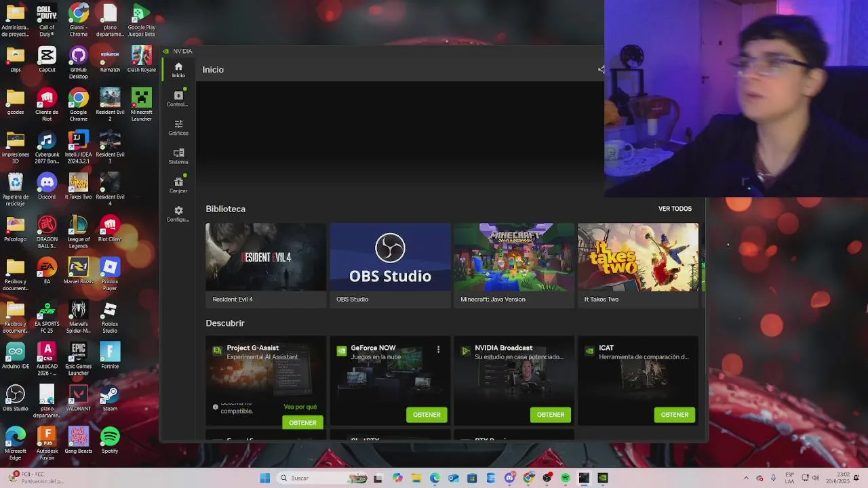
Task: Open the Sistema section in NVIDIA sidebar
Action: (178, 157)
